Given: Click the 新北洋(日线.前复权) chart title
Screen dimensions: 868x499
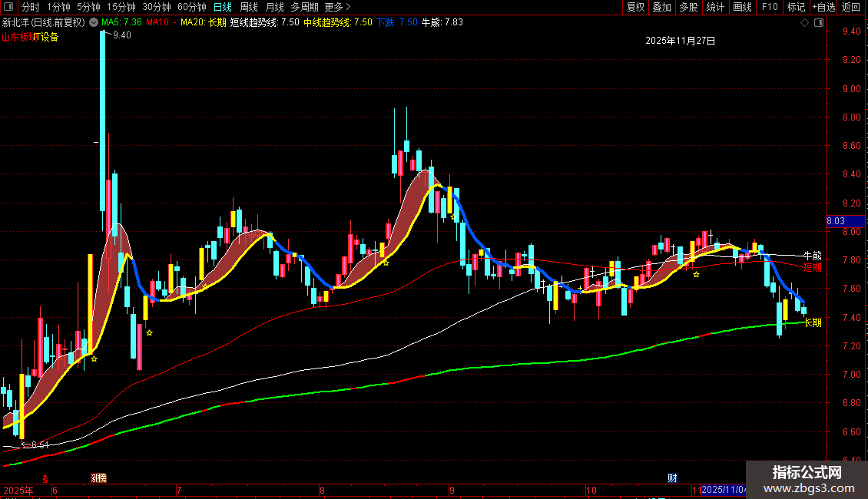Looking at the screenshot, I should point(44,23).
